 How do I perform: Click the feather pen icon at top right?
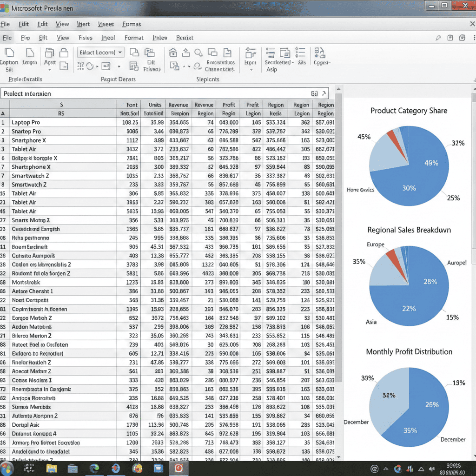(438, 38)
